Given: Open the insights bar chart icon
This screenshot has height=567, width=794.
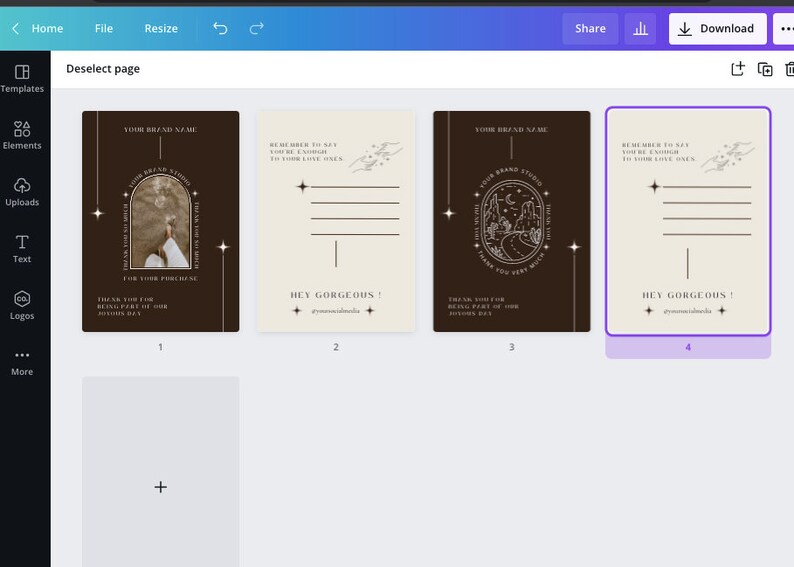Looking at the screenshot, I should coord(641,28).
